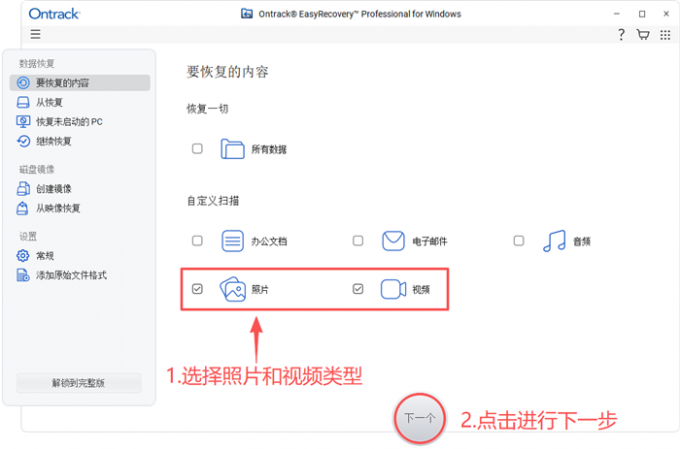Screen dimensions: 680x449
Task: Check the 电子邮件 checkbox
Action: click(x=358, y=241)
